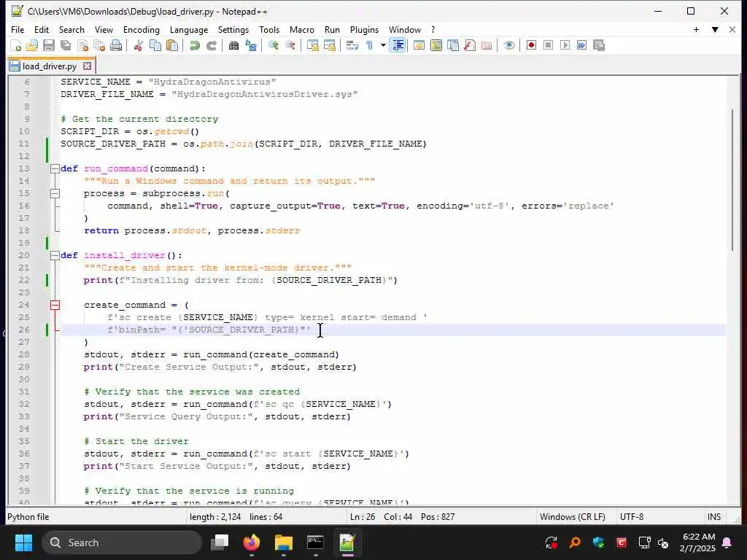
Task: Click Windows (CR LF) in status bar
Action: pos(572,517)
